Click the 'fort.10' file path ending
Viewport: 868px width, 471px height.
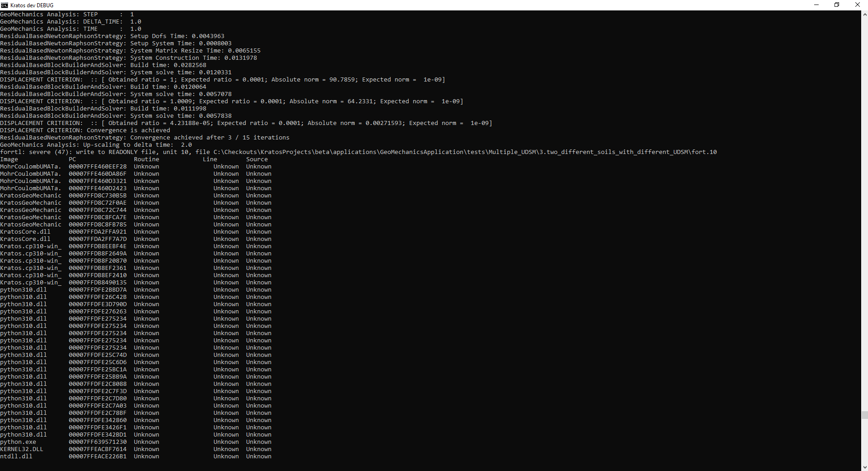pos(704,152)
